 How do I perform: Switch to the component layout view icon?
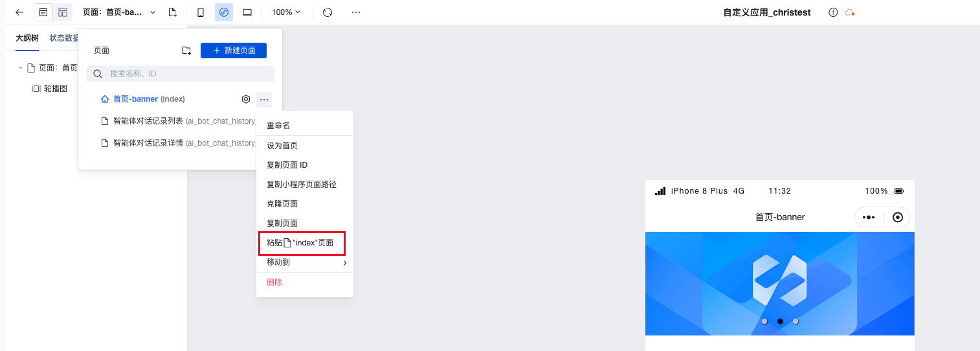(63, 12)
